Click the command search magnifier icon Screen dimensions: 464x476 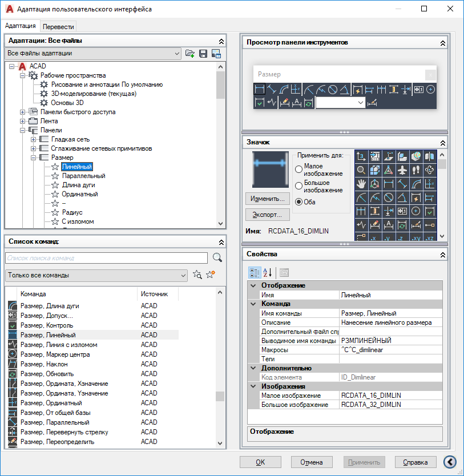tap(217, 258)
